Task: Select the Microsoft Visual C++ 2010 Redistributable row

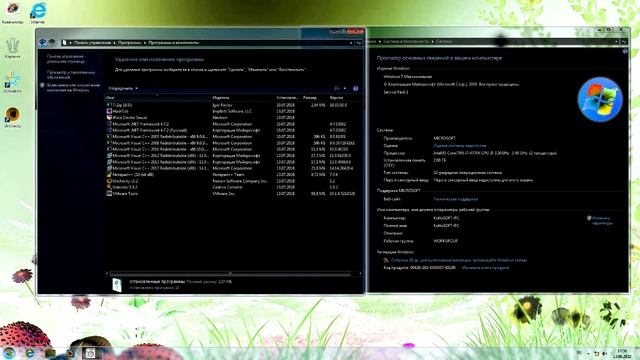Action: tap(233, 149)
